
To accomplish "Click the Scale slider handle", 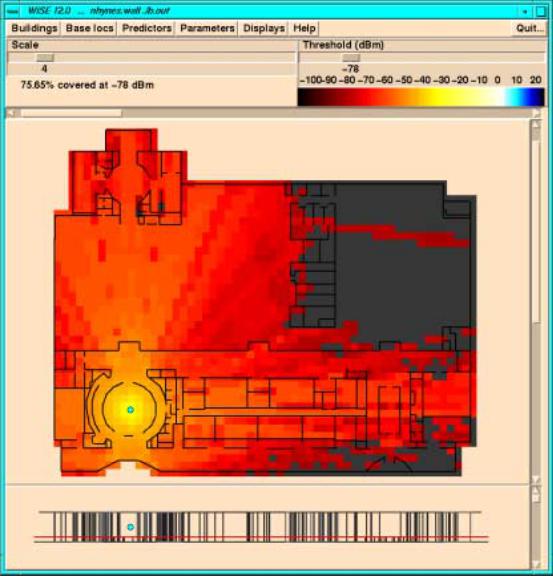I will (45, 58).
